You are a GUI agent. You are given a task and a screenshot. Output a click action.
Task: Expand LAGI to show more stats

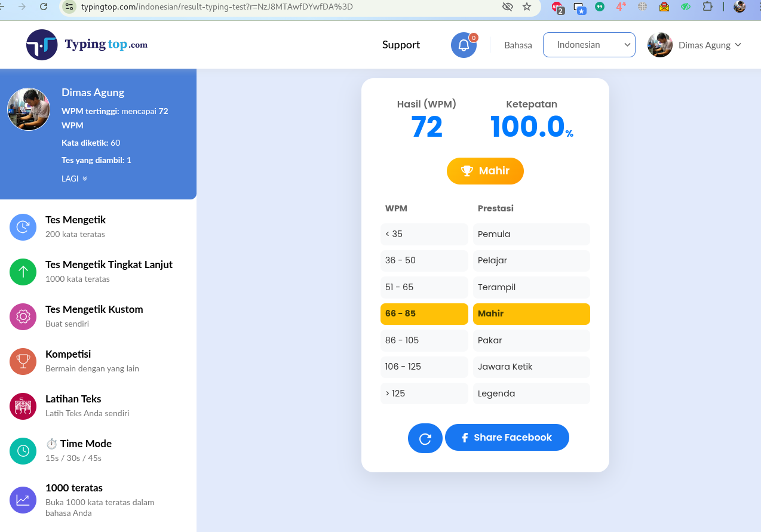pos(74,179)
